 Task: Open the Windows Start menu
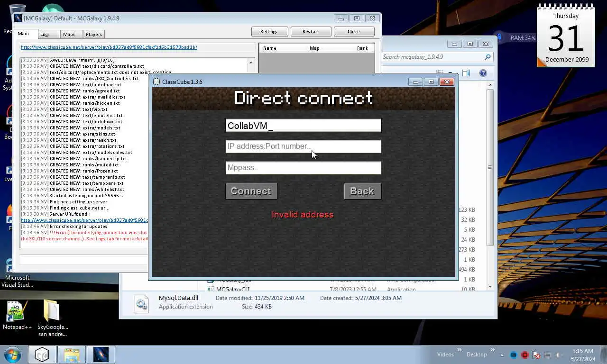pos(12,355)
